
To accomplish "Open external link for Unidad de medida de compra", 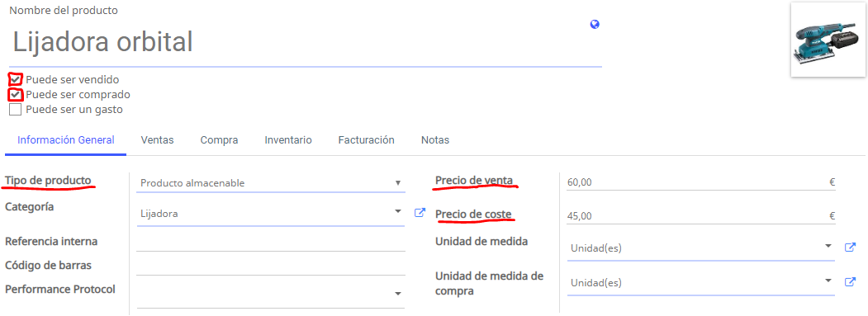I will tap(850, 281).
